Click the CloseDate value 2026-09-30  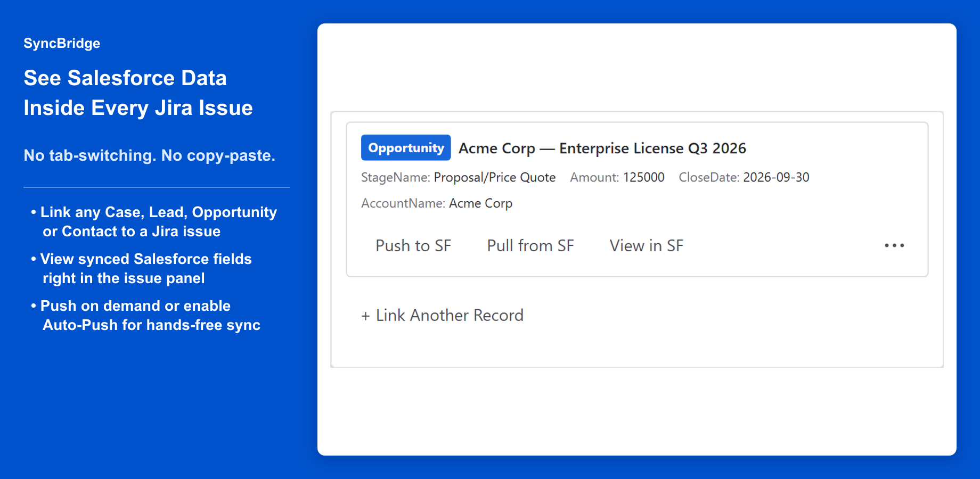776,177
